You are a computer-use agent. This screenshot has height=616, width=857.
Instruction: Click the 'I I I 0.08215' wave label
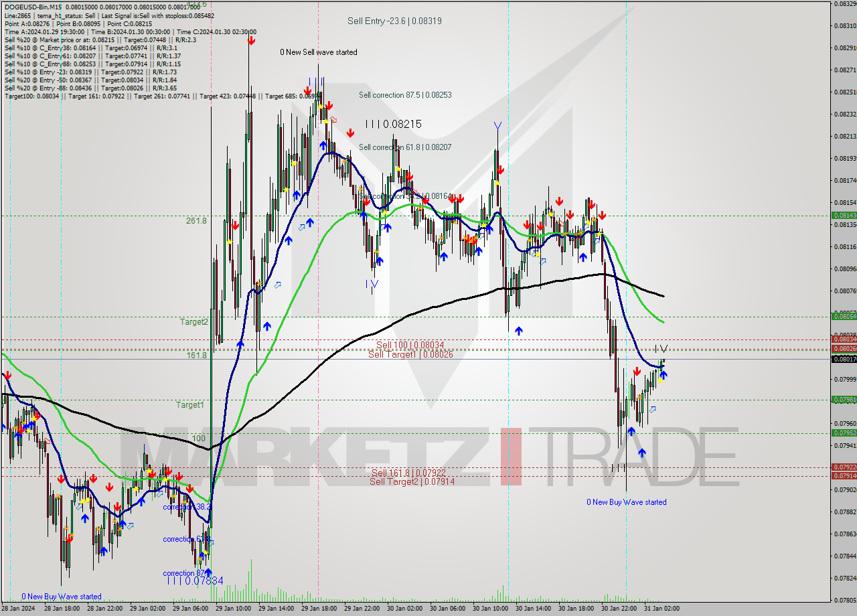pyautogui.click(x=393, y=124)
